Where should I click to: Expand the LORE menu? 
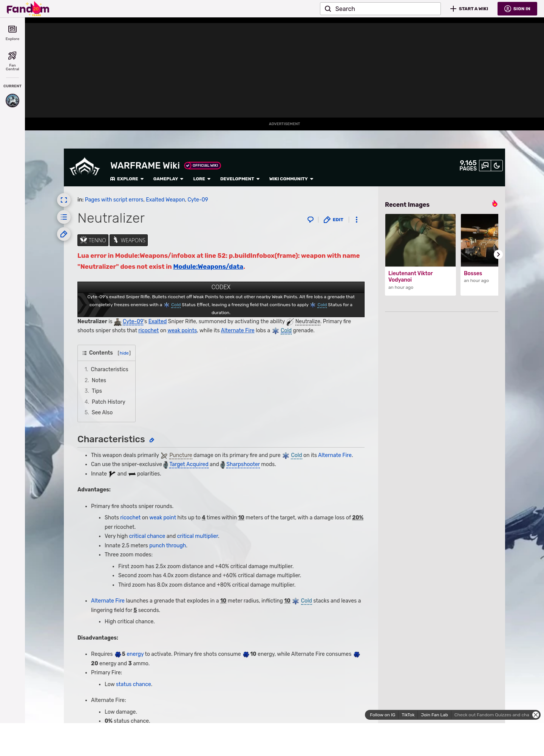click(x=202, y=179)
